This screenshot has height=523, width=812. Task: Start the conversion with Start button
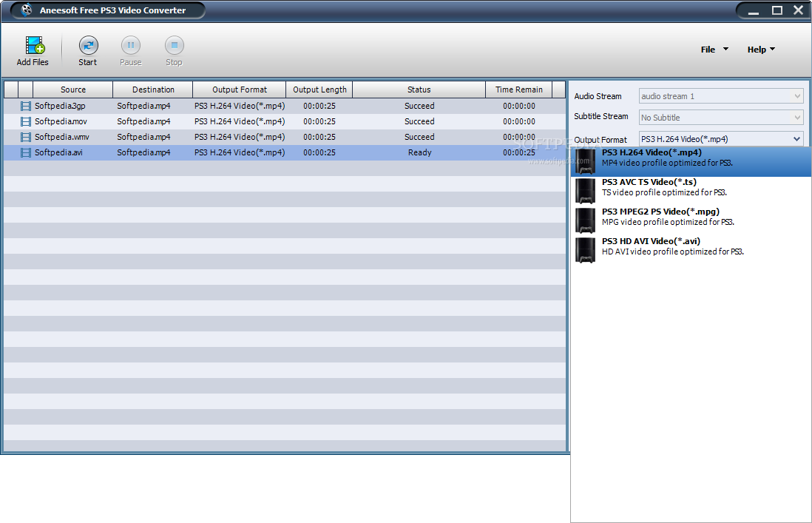point(88,51)
